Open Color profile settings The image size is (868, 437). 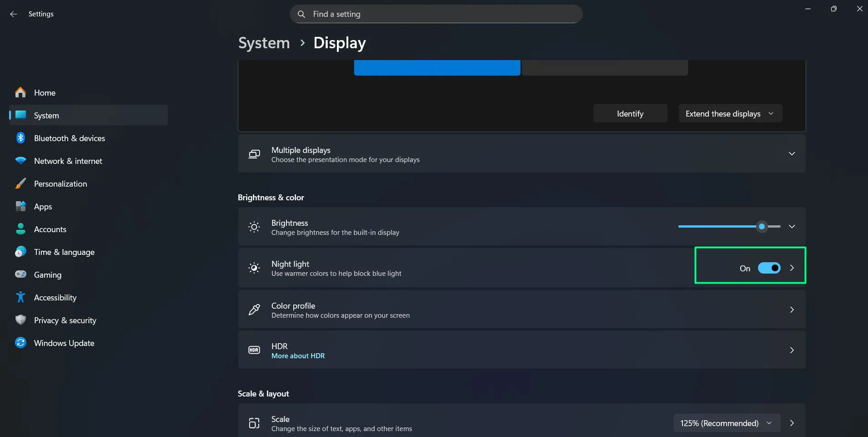(521, 309)
